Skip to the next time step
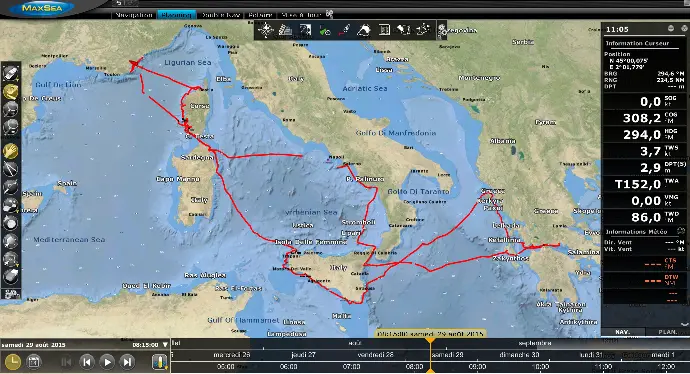The image size is (690, 374). point(127,362)
